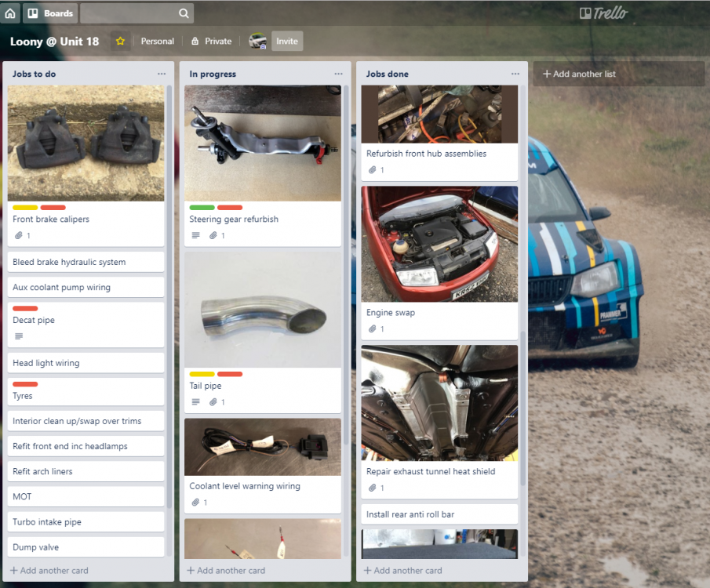
Task: Open Coolant level warning wiring card
Action: point(263,466)
